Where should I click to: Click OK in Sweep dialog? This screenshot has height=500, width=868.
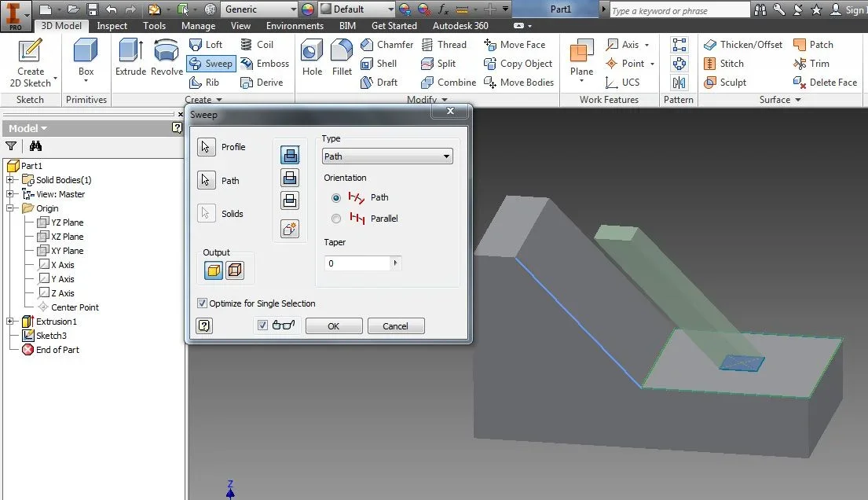coord(334,326)
